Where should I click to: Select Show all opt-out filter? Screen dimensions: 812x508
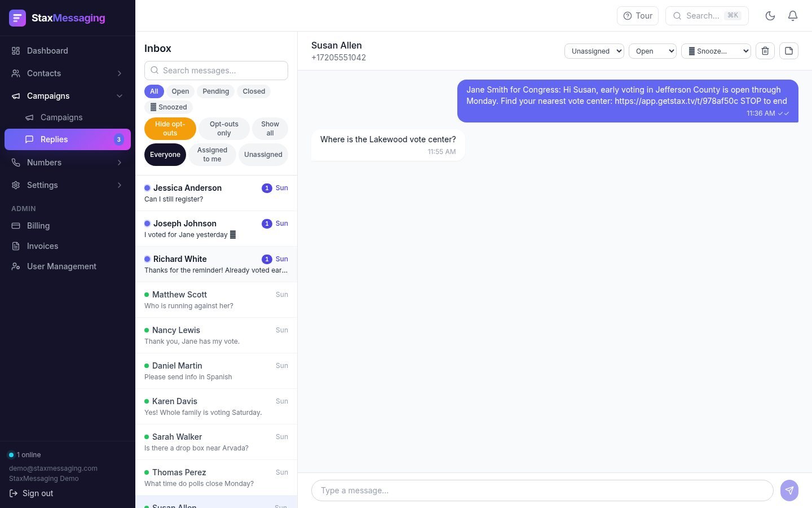tap(270, 129)
